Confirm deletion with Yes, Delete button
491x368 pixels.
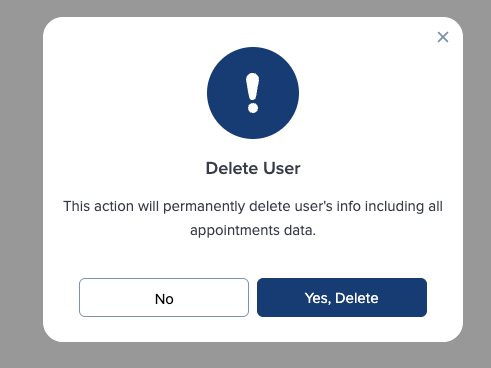pos(342,297)
